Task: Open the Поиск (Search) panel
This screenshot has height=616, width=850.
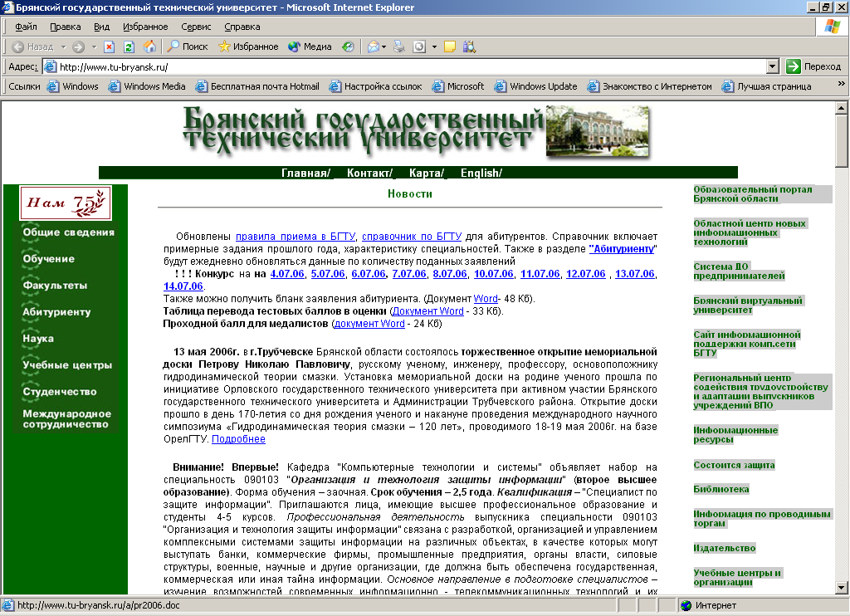Action: (x=188, y=46)
